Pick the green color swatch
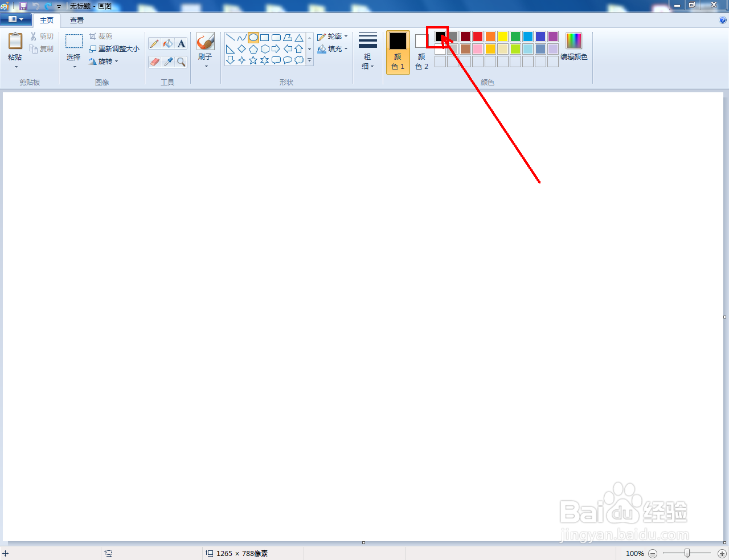This screenshot has height=560, width=729. (515, 36)
